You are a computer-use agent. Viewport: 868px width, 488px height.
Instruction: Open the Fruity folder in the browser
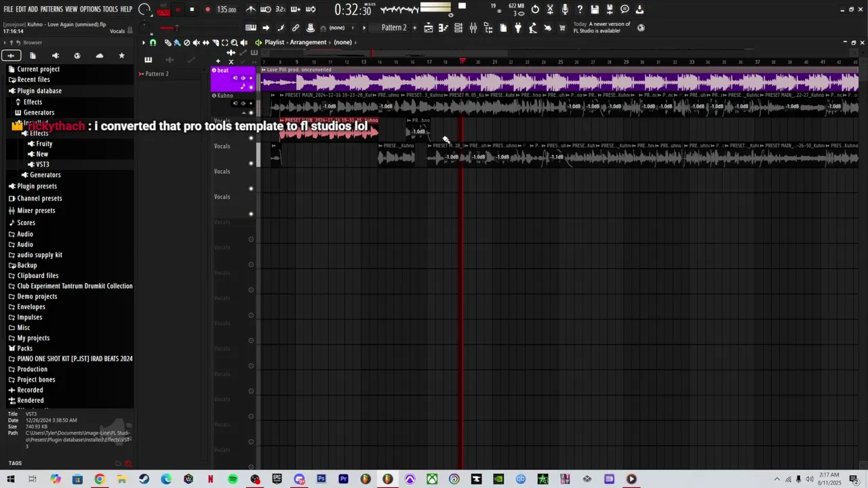[44, 144]
